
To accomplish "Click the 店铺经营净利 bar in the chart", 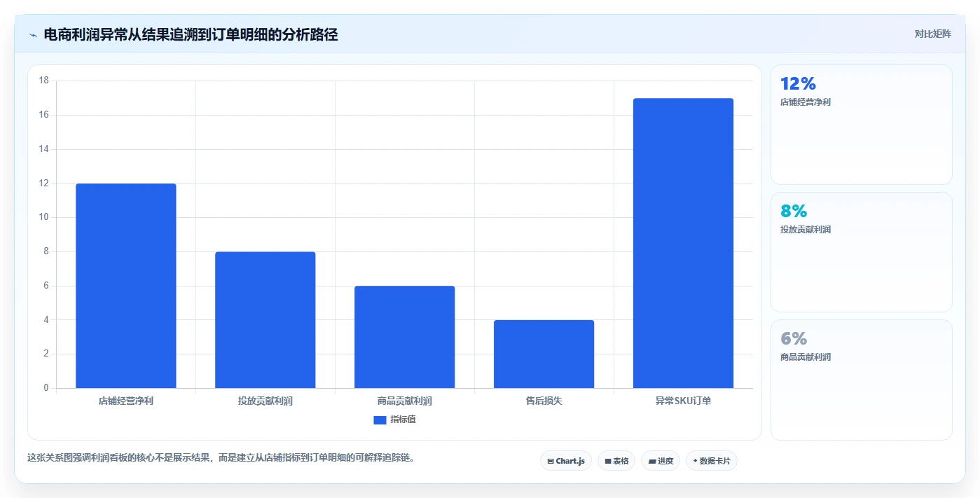I will [x=126, y=286].
